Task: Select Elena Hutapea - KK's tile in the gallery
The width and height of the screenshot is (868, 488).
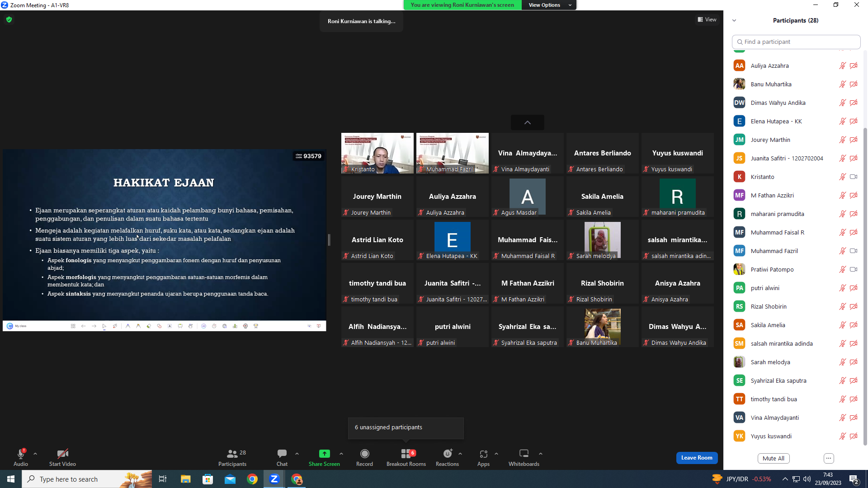Action: 453,240
